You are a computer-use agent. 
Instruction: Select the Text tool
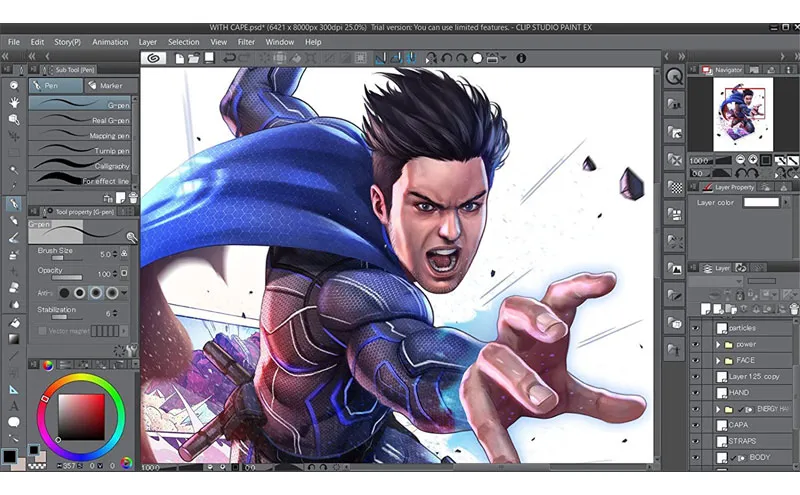[x=14, y=405]
